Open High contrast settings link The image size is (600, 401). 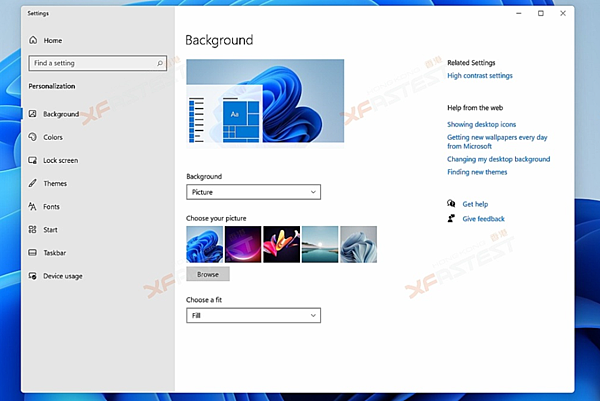480,76
